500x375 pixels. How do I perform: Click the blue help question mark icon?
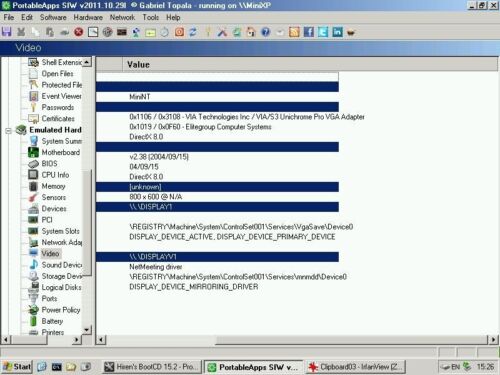pos(265,32)
